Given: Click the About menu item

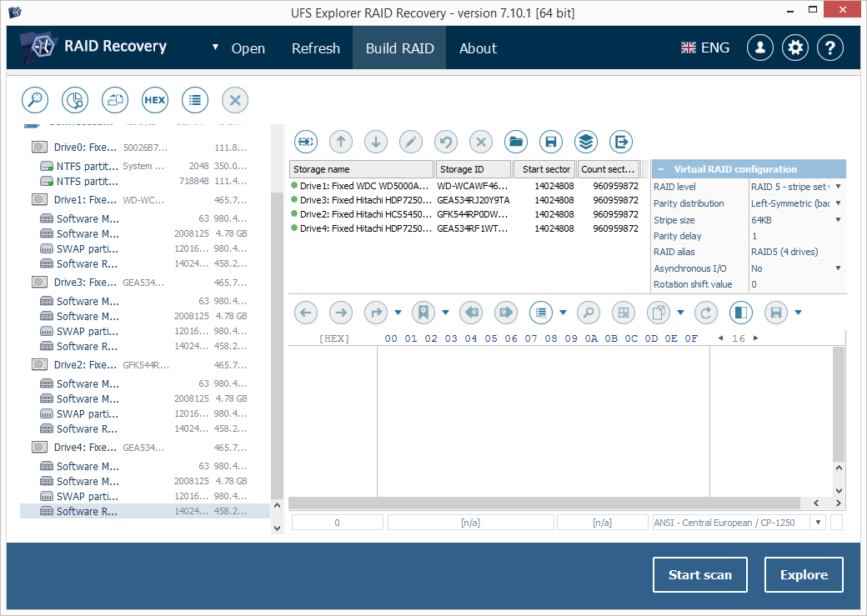Looking at the screenshot, I should 478,48.
